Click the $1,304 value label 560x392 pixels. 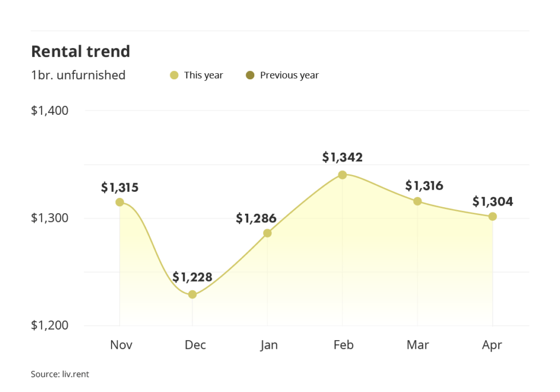pyautogui.click(x=493, y=202)
